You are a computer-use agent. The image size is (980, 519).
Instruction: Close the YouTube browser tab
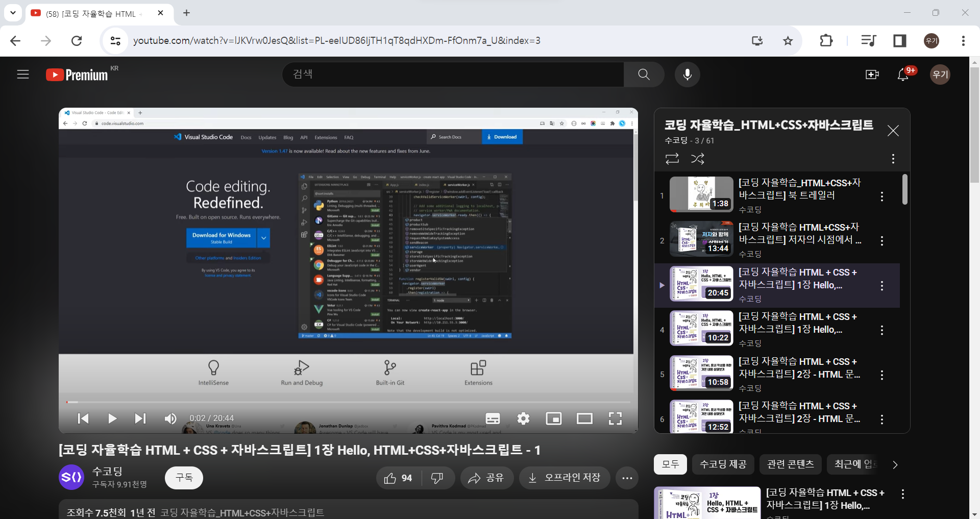click(x=161, y=13)
